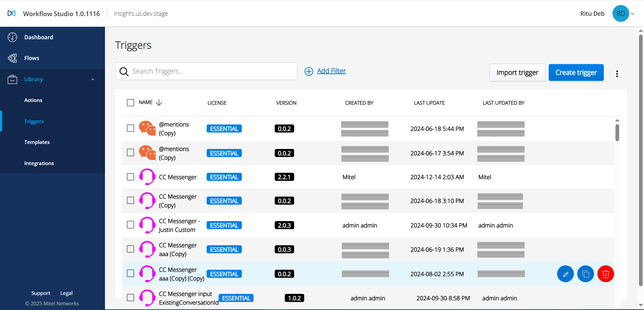Select the CC Messenger - Justin Custom checkbox
This screenshot has width=644, height=310.
tap(130, 225)
